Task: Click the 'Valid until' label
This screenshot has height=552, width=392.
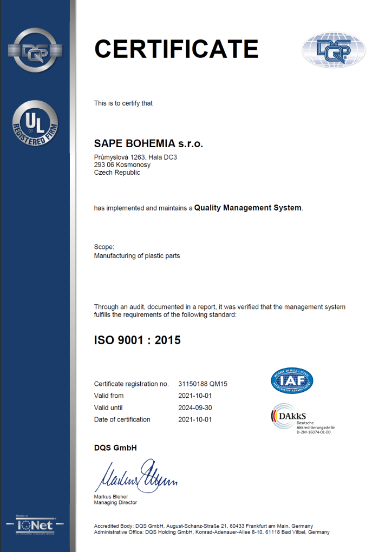Action: [108, 408]
